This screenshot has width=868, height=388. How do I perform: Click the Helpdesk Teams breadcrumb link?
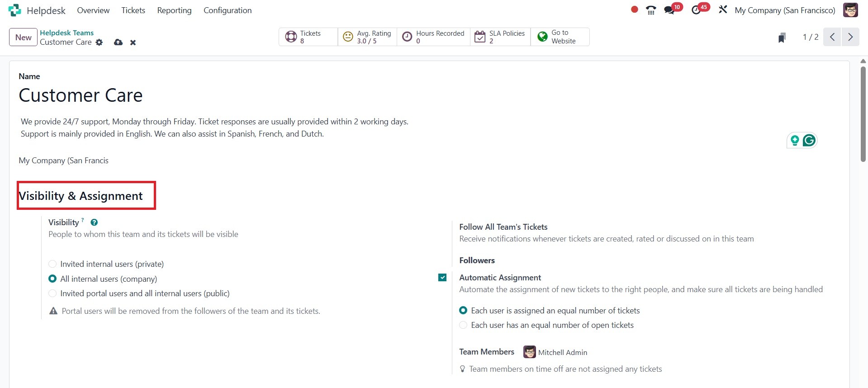click(66, 33)
